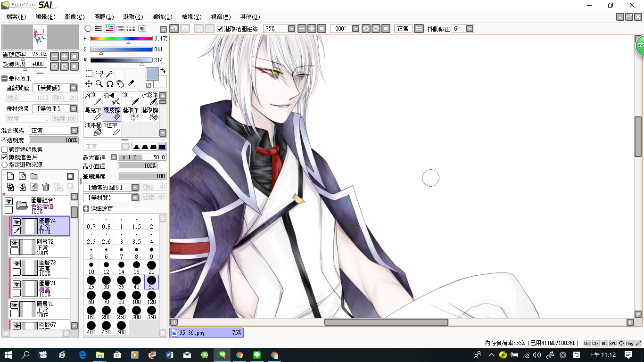The image size is (644, 362).
Task: Flip the canvas view horizontally
Action: click(419, 29)
